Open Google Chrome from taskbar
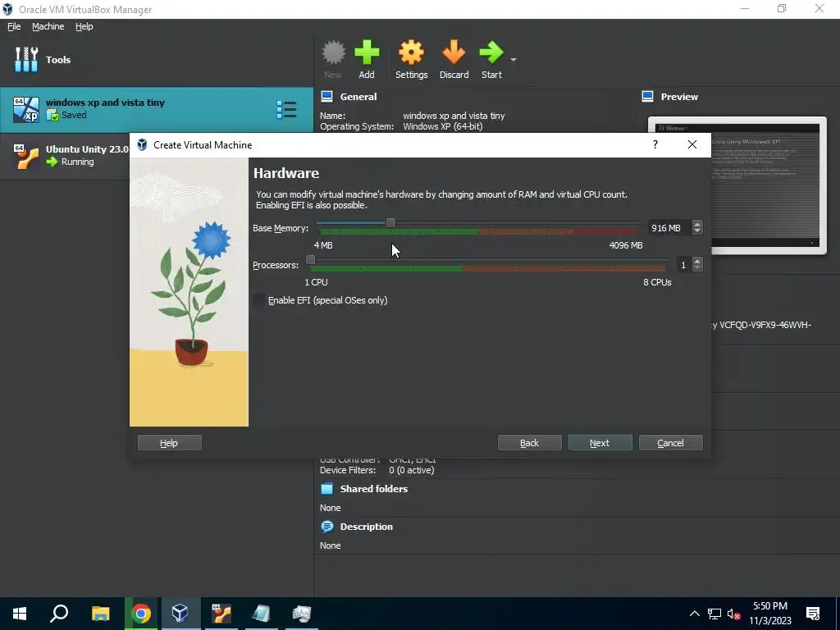Viewport: 840px width, 630px height. tap(141, 614)
